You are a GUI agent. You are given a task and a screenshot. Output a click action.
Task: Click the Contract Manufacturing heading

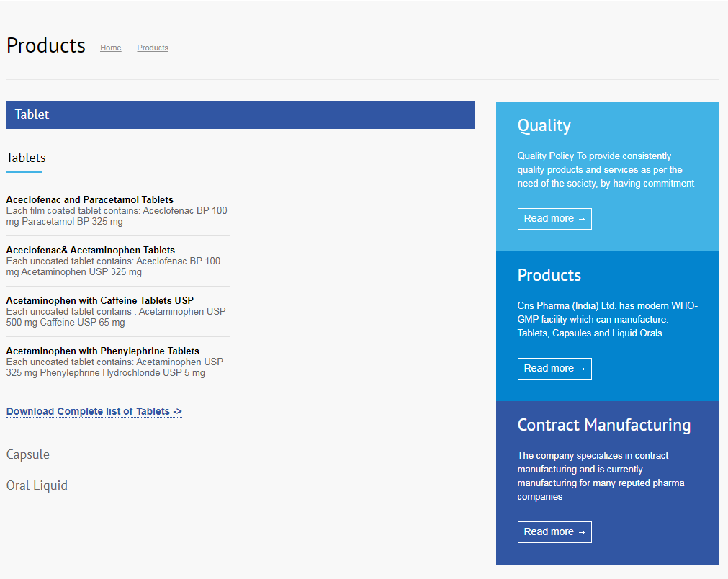(x=603, y=425)
